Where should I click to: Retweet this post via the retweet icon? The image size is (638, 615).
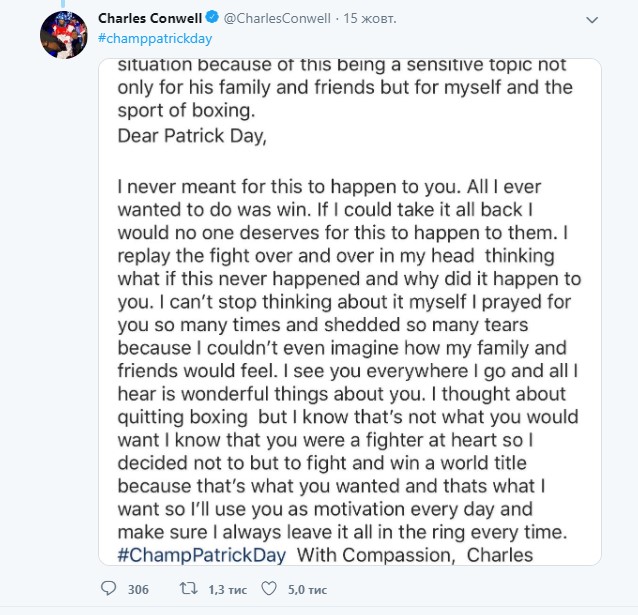click(186, 590)
